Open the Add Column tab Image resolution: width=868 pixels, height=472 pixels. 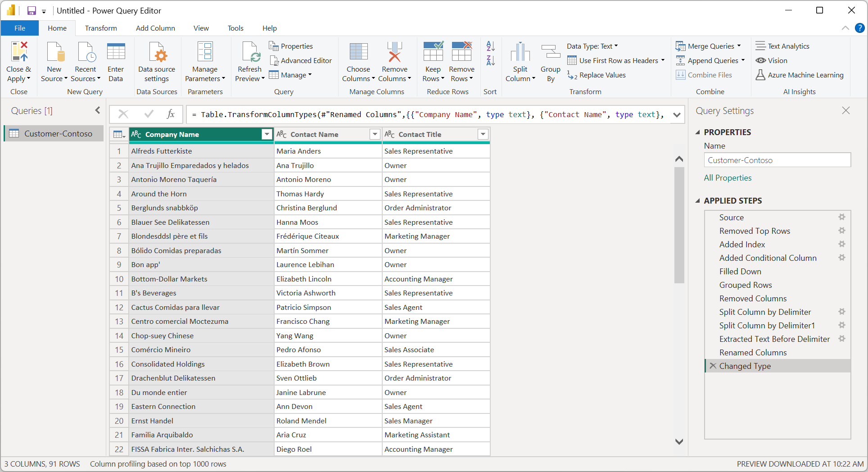155,28
